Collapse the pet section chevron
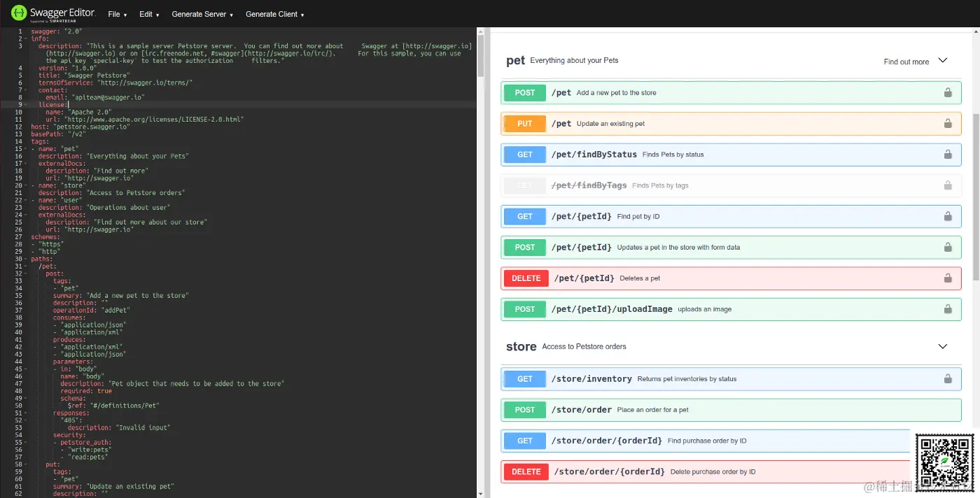The width and height of the screenshot is (980, 498). (x=942, y=61)
